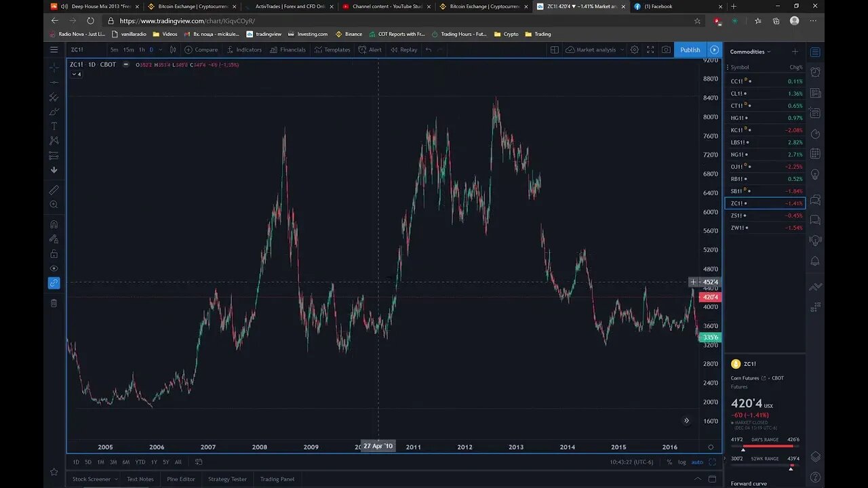
Task: Toggle the auto price scale
Action: [697, 462]
